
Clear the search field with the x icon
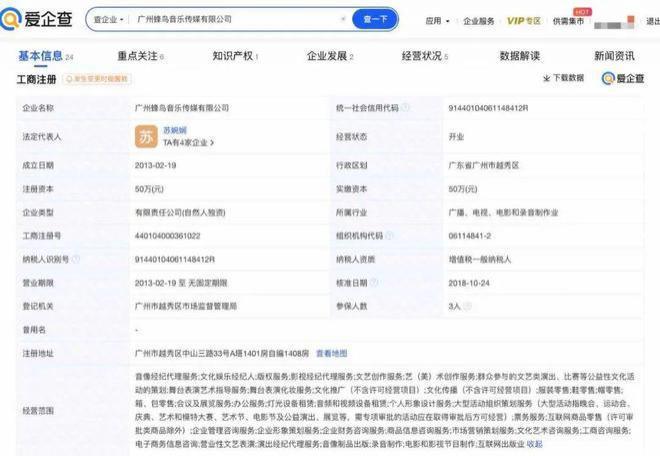[343, 19]
